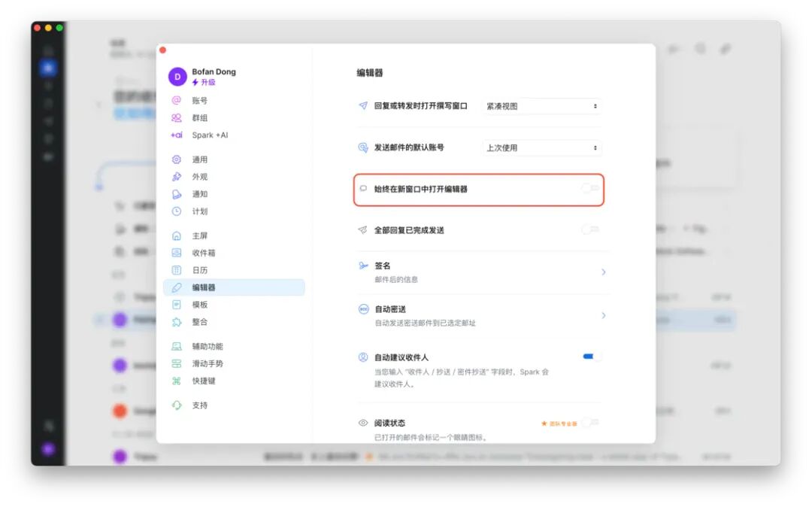This screenshot has height=507, width=812.
Task: Click the 自动建议收件人 person icon
Action: point(364,357)
